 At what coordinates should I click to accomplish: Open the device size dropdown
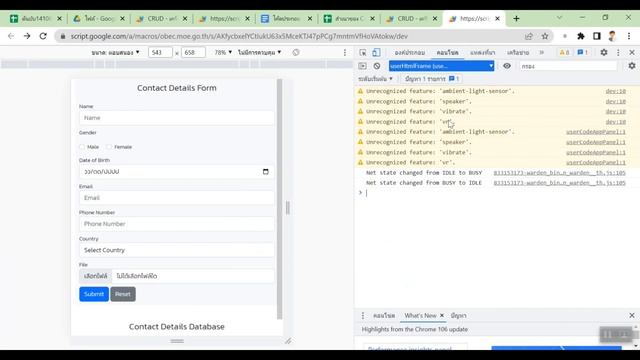[x=116, y=52]
